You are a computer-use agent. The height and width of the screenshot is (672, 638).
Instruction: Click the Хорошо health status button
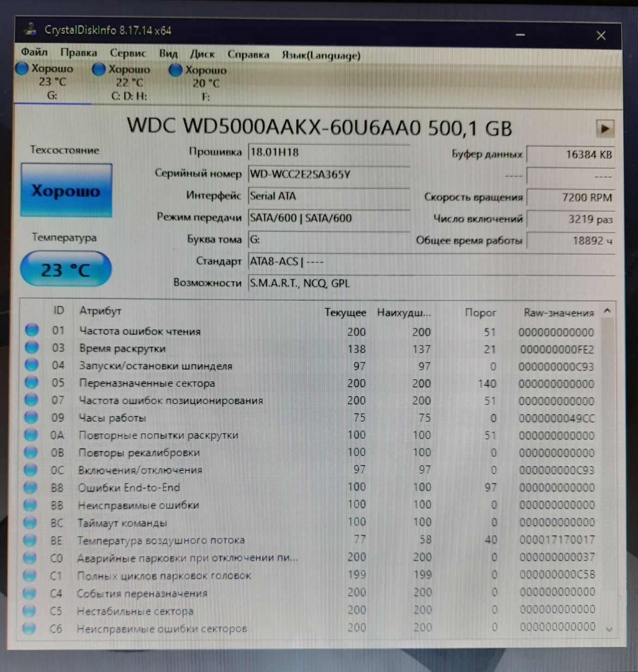click(66, 190)
